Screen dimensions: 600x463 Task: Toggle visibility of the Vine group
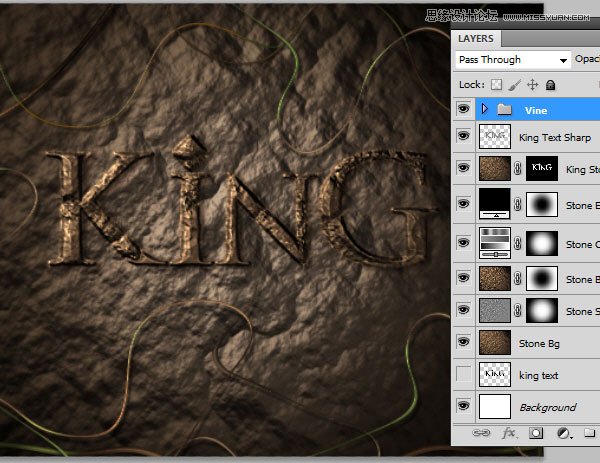point(463,109)
